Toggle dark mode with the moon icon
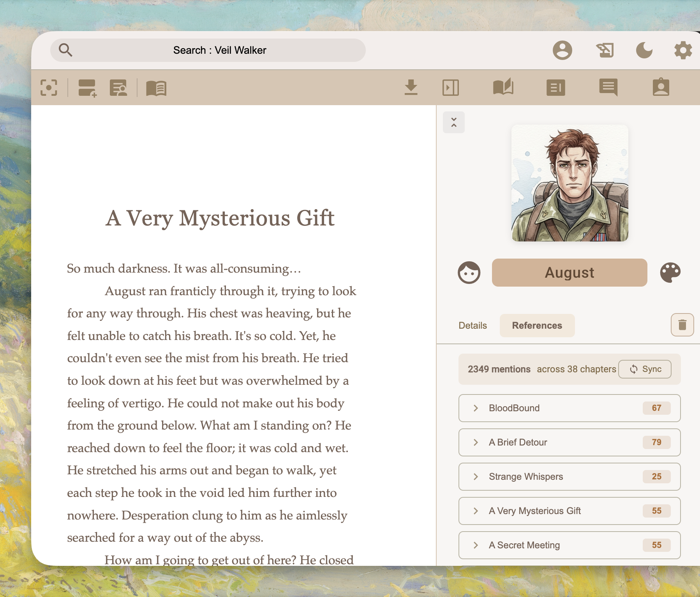Viewport: 700px width, 597px height. [x=644, y=50]
